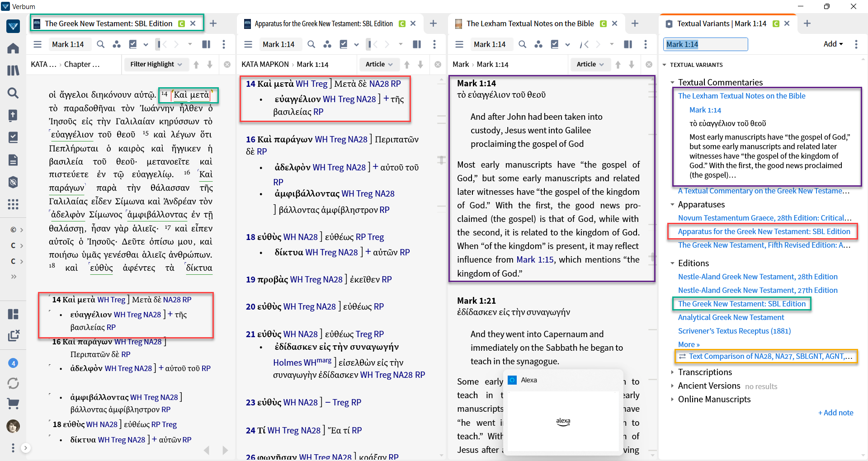Open Article dropdown in Lexham panel
The height and width of the screenshot is (461, 868).
pyautogui.click(x=590, y=64)
